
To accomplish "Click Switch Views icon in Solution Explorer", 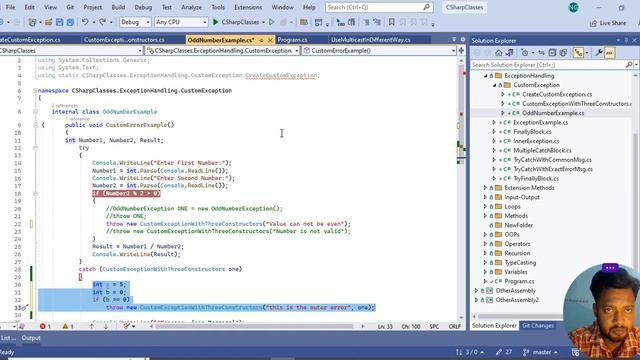I will (510, 53).
